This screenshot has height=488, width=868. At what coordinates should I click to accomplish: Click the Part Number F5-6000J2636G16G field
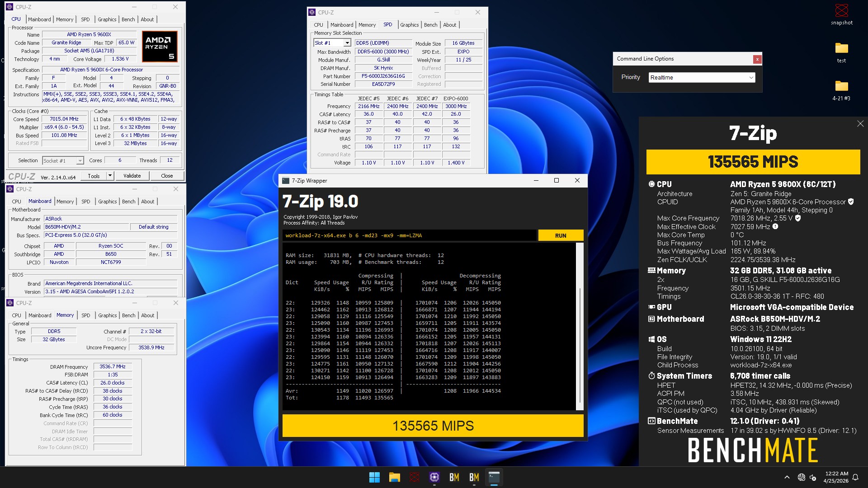pos(383,76)
